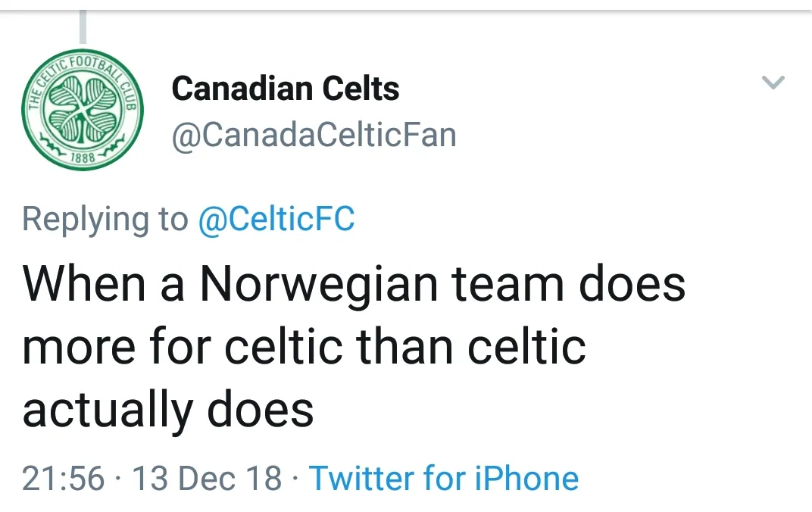Click the "actually does" tweet line
This screenshot has height=512, width=812.
click(167, 410)
